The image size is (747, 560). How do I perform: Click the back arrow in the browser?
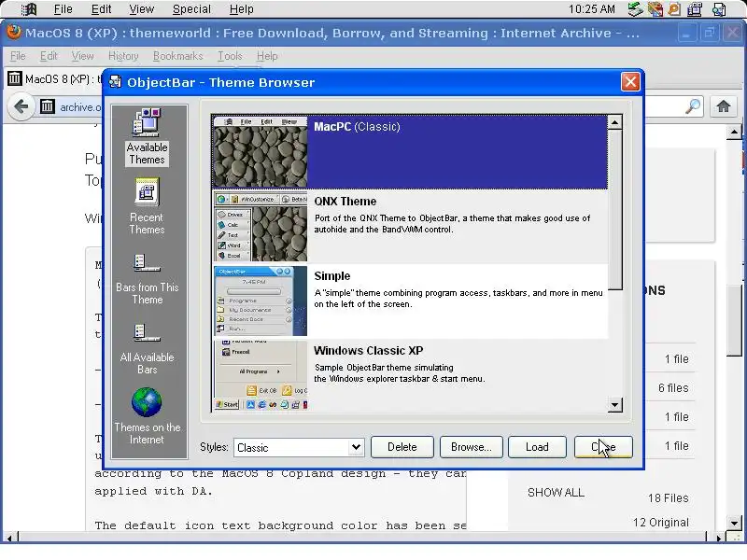[x=21, y=106]
